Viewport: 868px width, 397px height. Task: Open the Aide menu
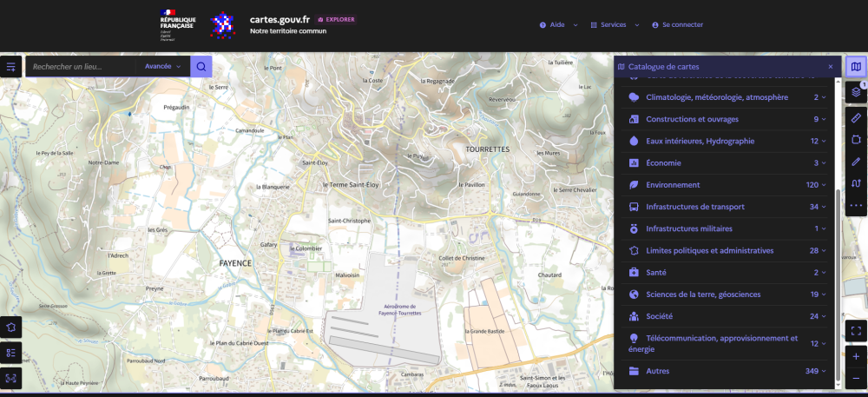tap(558, 25)
